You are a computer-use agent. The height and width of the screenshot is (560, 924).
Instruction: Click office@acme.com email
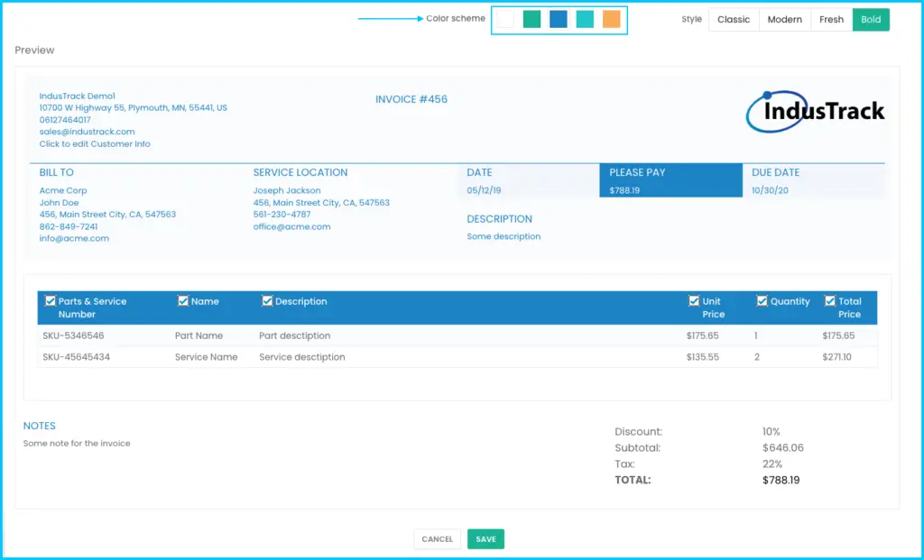[291, 226]
